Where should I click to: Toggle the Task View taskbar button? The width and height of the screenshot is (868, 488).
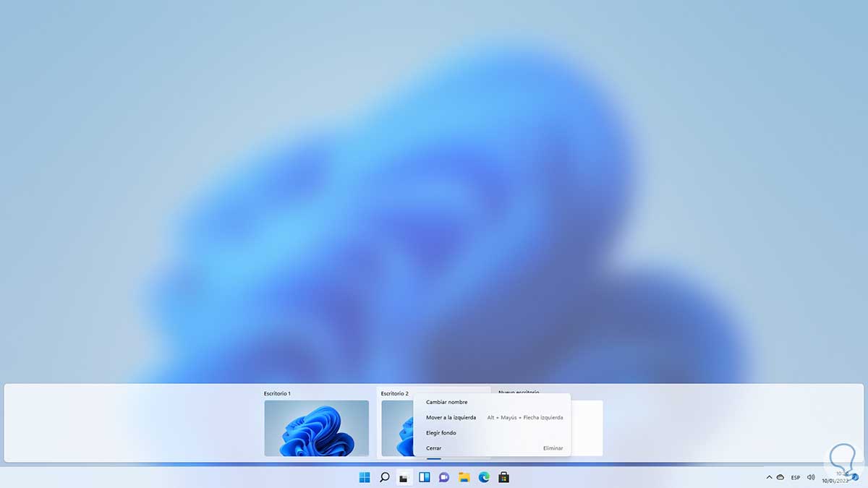(404, 477)
